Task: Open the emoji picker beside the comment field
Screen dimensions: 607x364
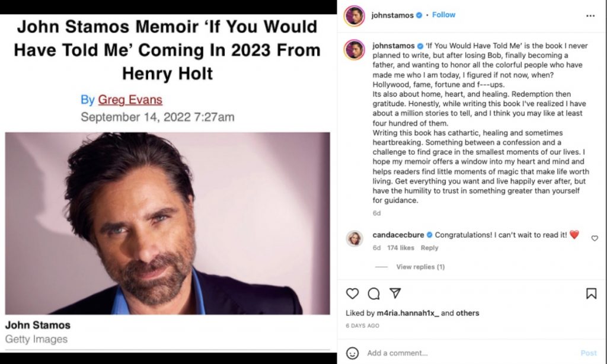Action: pyautogui.click(x=353, y=352)
